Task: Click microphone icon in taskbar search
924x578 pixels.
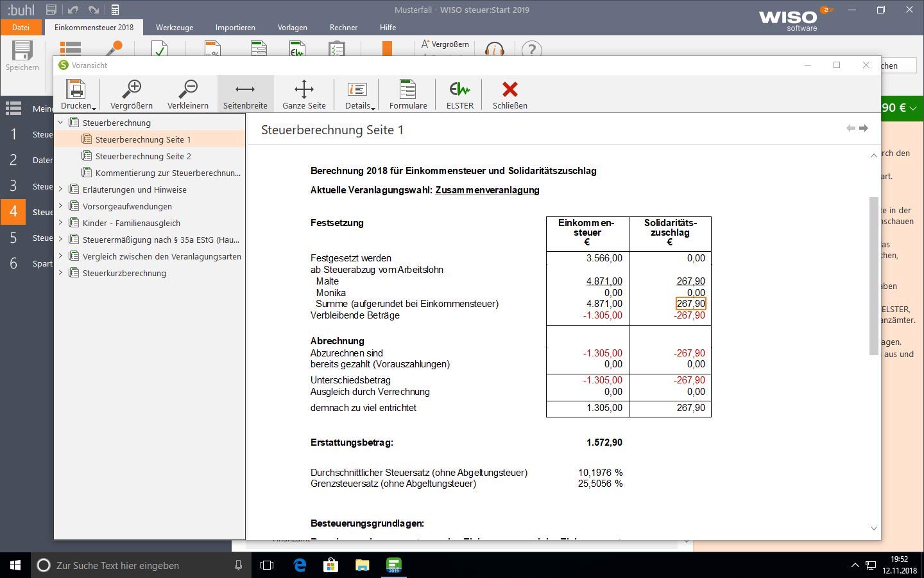Action: click(x=238, y=565)
